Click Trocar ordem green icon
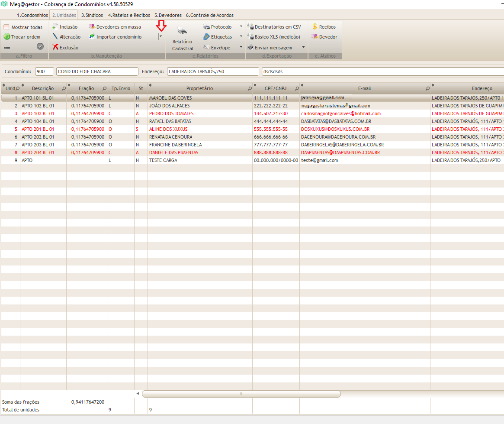 [x=6, y=37]
